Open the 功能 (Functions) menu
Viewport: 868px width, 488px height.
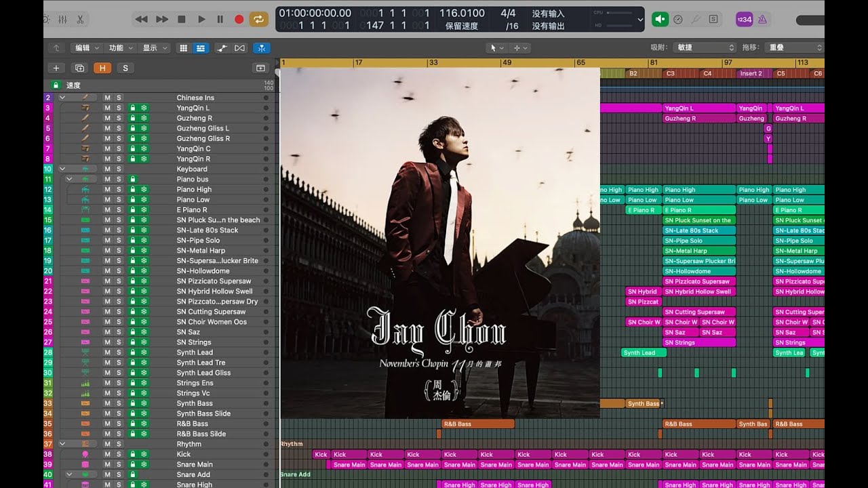pyautogui.click(x=120, y=48)
